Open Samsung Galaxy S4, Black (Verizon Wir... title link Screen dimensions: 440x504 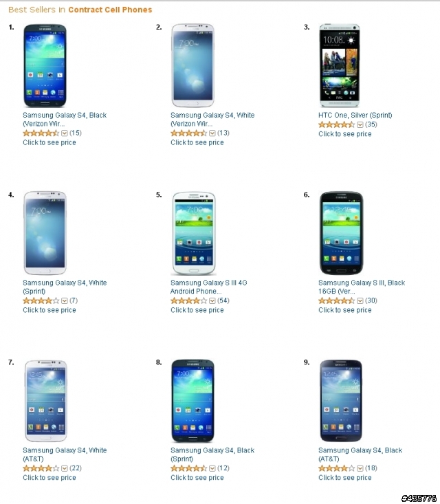pyautogui.click(x=65, y=119)
